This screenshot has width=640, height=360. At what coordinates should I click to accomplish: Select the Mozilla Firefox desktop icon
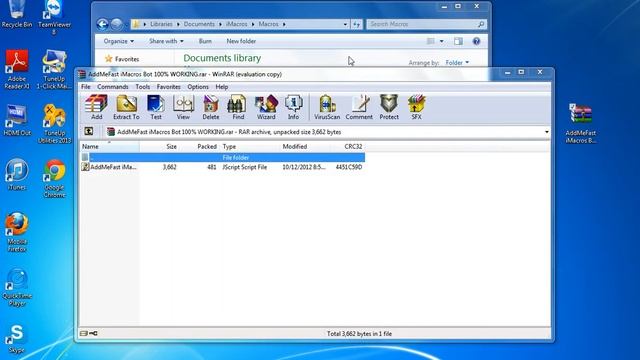point(17,232)
